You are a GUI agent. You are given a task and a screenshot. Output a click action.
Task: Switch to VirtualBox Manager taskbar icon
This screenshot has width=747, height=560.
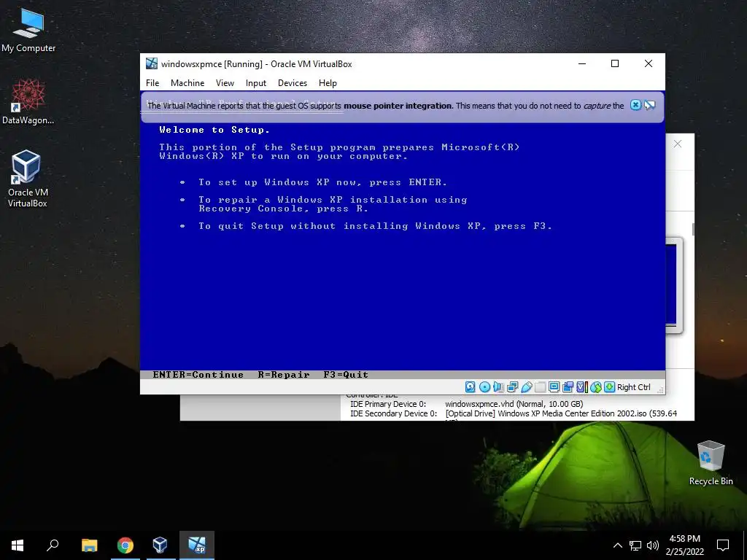160,545
